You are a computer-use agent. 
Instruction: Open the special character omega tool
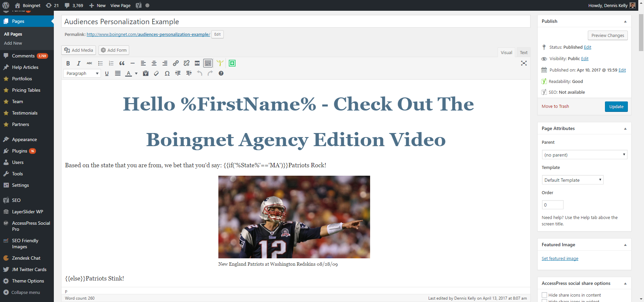pyautogui.click(x=167, y=73)
